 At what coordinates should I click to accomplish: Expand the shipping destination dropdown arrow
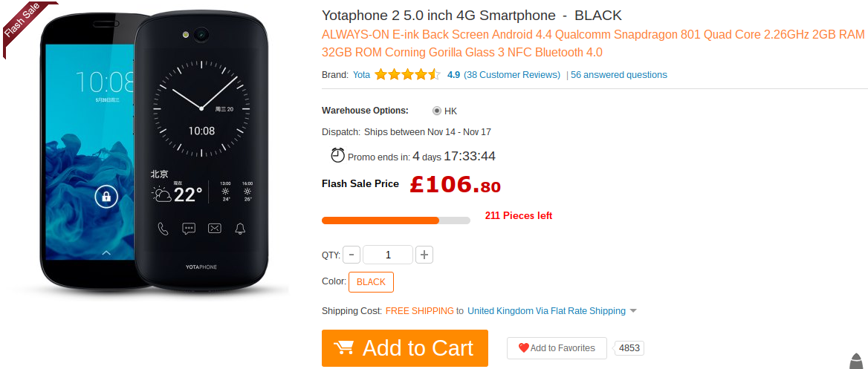633,311
